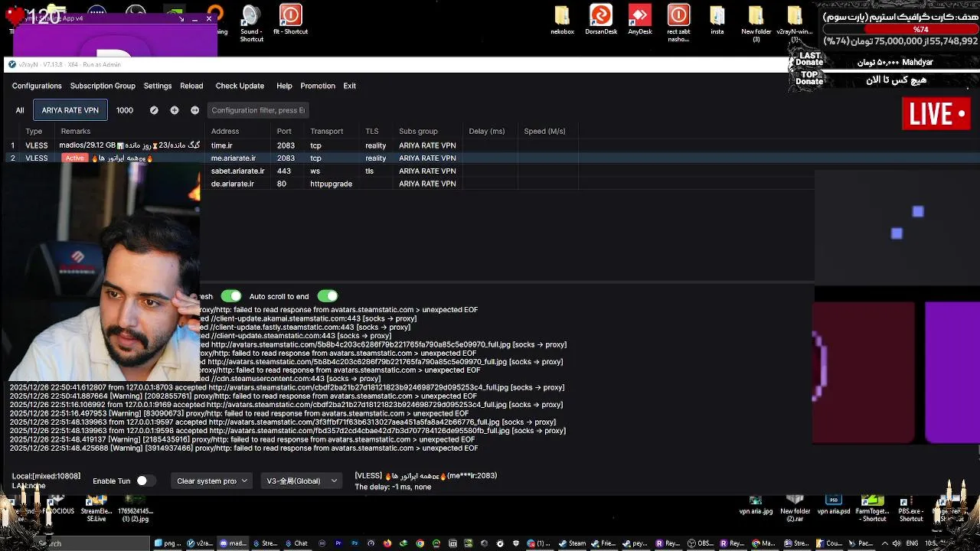
Task: Open the Help menu
Action: [x=284, y=86]
